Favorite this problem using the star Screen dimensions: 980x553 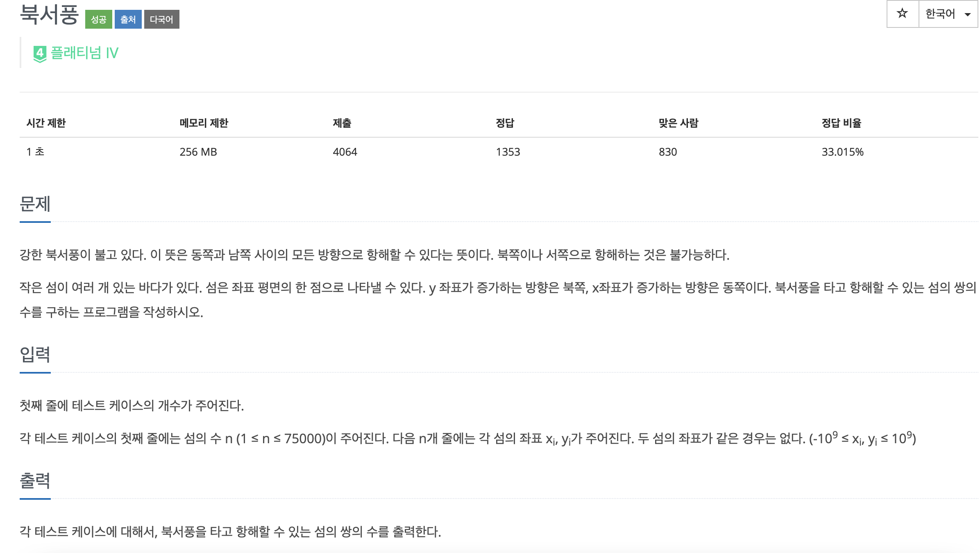click(903, 14)
